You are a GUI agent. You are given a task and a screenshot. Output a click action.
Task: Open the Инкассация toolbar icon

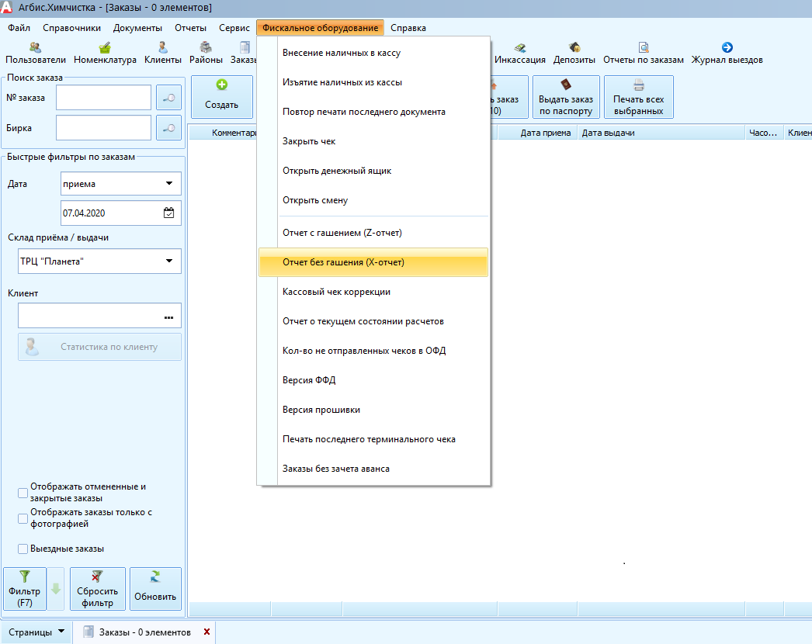coord(519,47)
